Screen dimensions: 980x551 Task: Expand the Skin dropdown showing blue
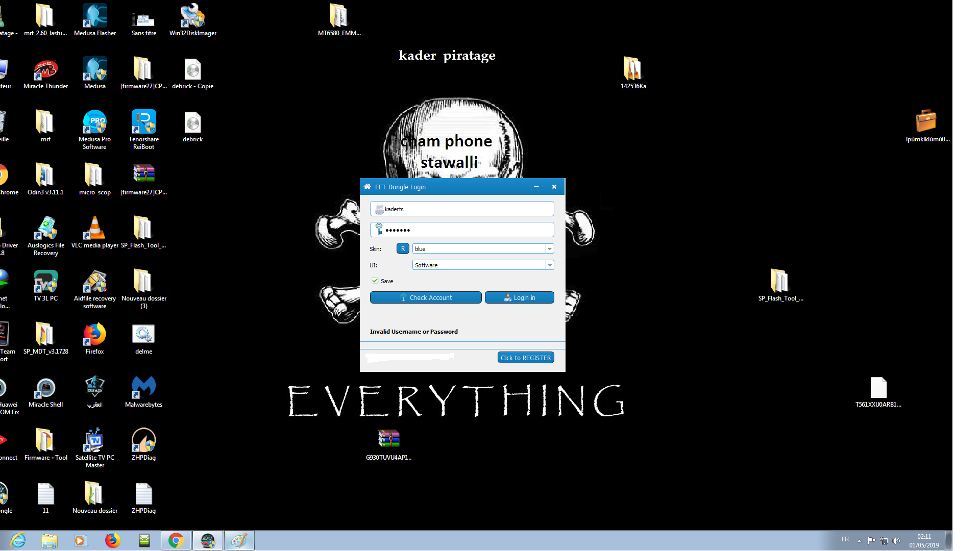click(550, 249)
